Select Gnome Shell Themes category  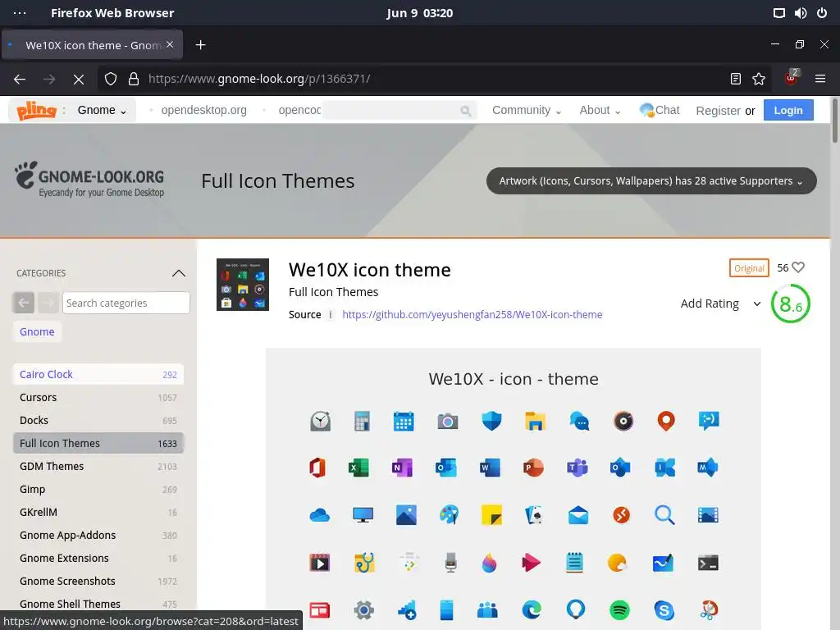(x=98, y=605)
